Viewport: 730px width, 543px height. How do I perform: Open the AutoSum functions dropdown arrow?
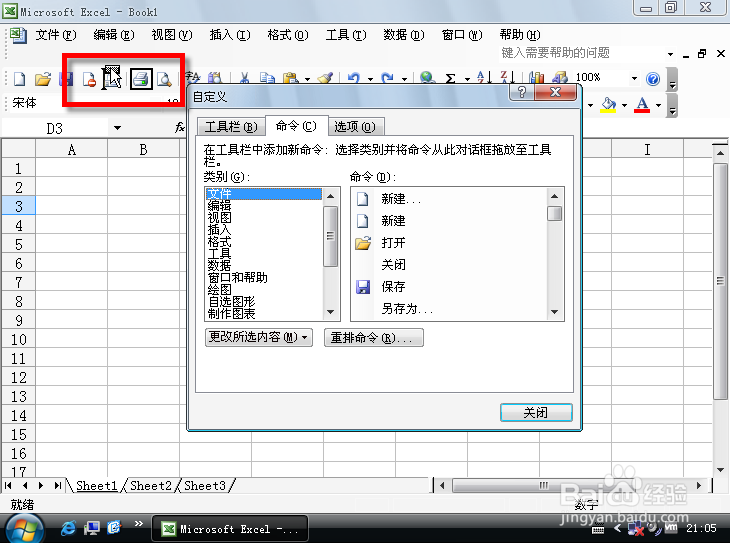click(x=467, y=79)
